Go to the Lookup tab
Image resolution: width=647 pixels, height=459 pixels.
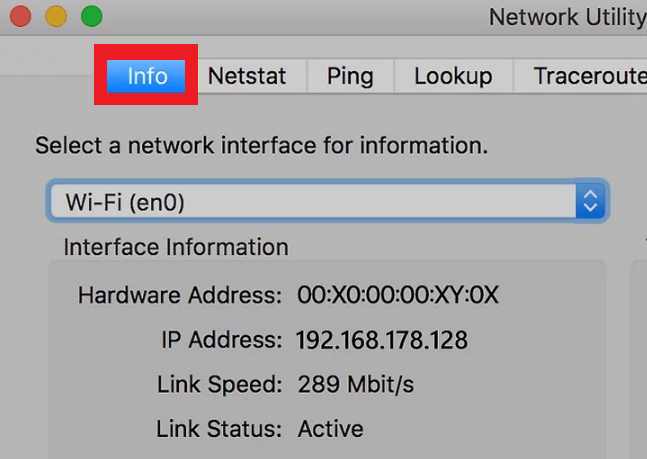click(453, 76)
